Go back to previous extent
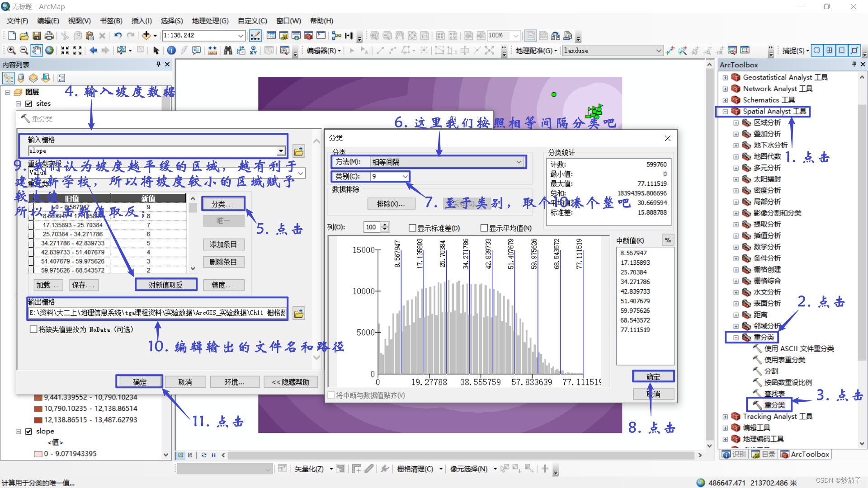This screenshot has width=868, height=488. click(93, 50)
